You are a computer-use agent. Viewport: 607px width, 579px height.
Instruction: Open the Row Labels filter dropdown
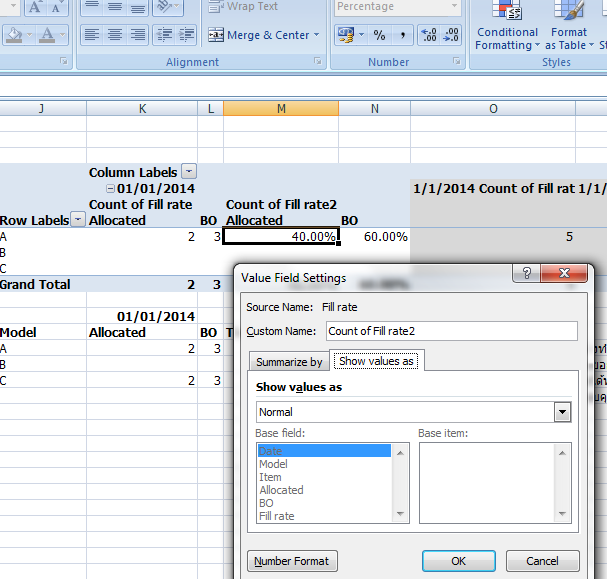pyautogui.click(x=77, y=220)
